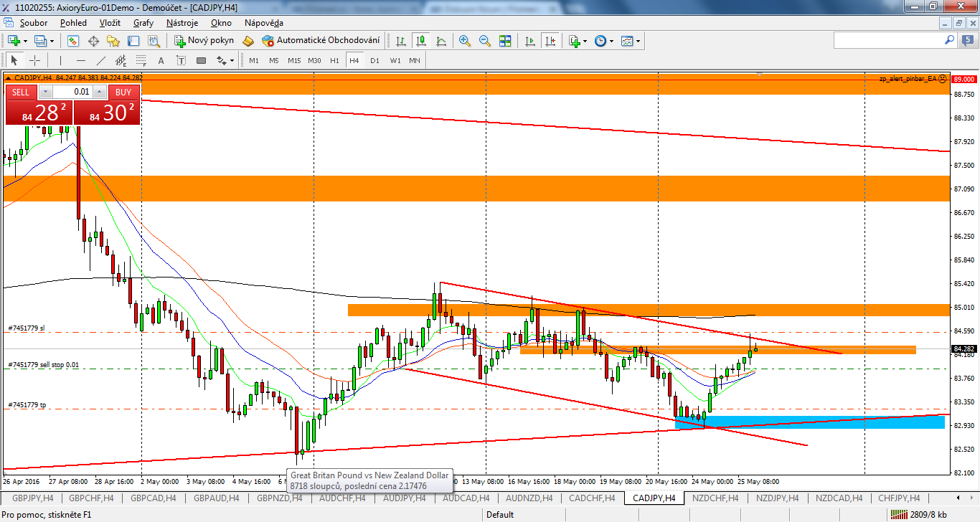Switch to the NZDCHF,H4 chart tab
This screenshot has width=980, height=522.
(716, 498)
